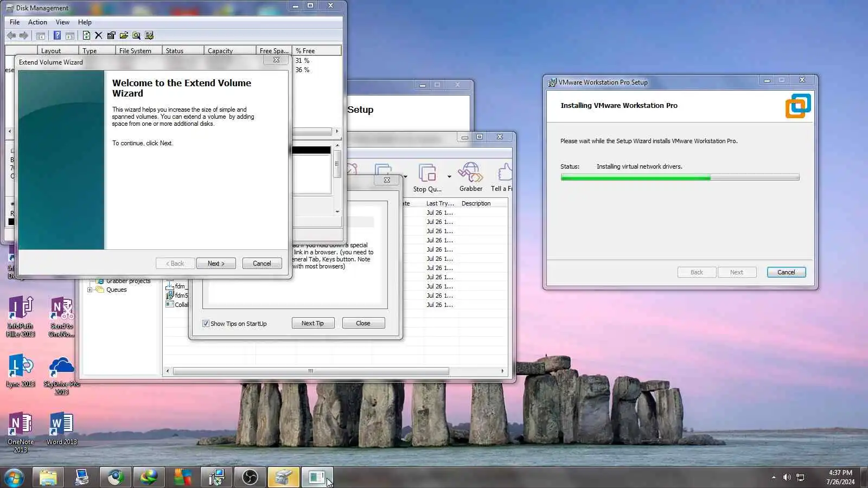
Task: Click the VMware installer taskbar icon
Action: (x=216, y=478)
